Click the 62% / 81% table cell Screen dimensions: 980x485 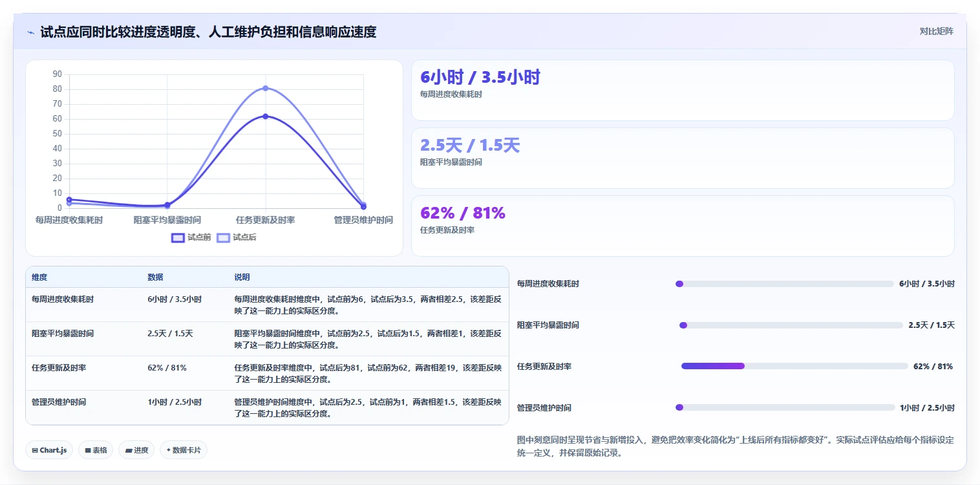(167, 368)
